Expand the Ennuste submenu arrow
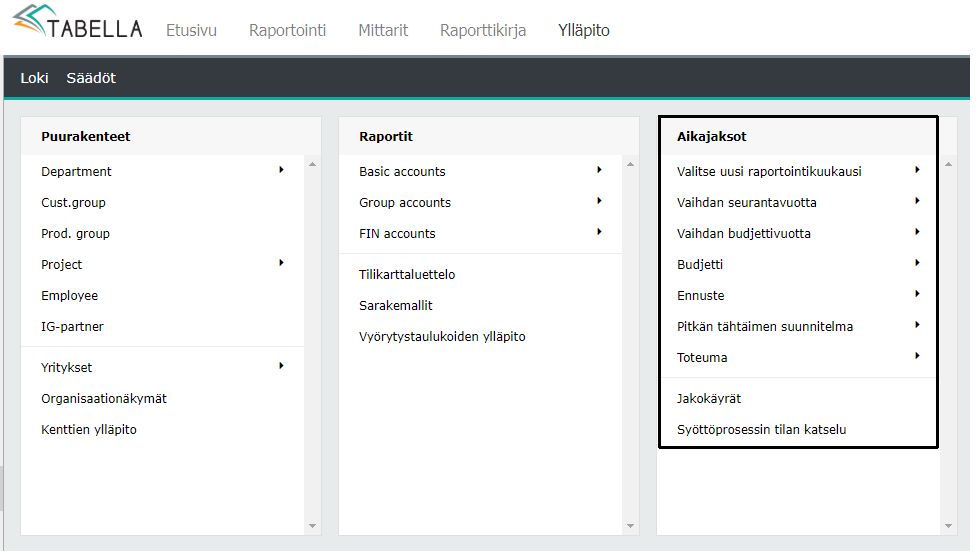This screenshot has height=555, width=978. 917,294
